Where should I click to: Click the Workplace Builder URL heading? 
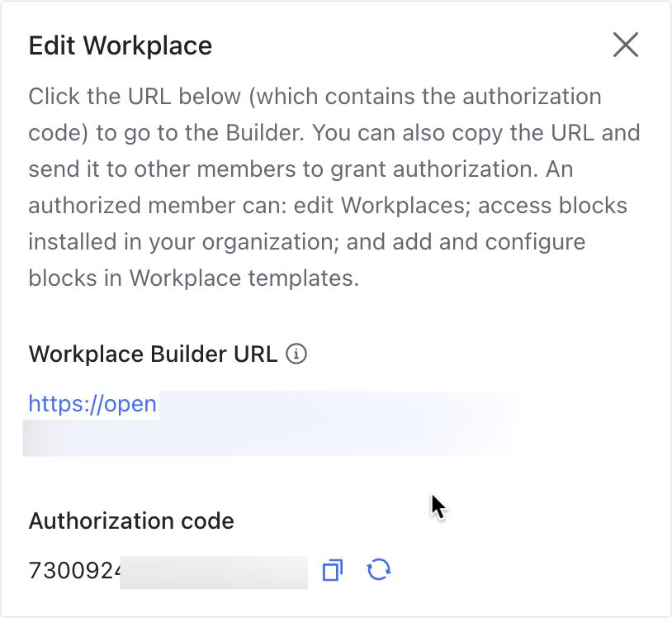click(150, 354)
